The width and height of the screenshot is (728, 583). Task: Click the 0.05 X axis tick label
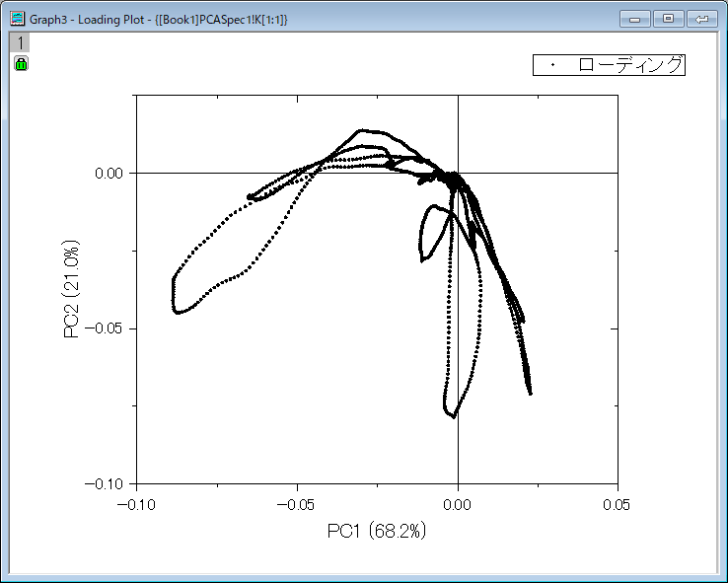pyautogui.click(x=617, y=504)
